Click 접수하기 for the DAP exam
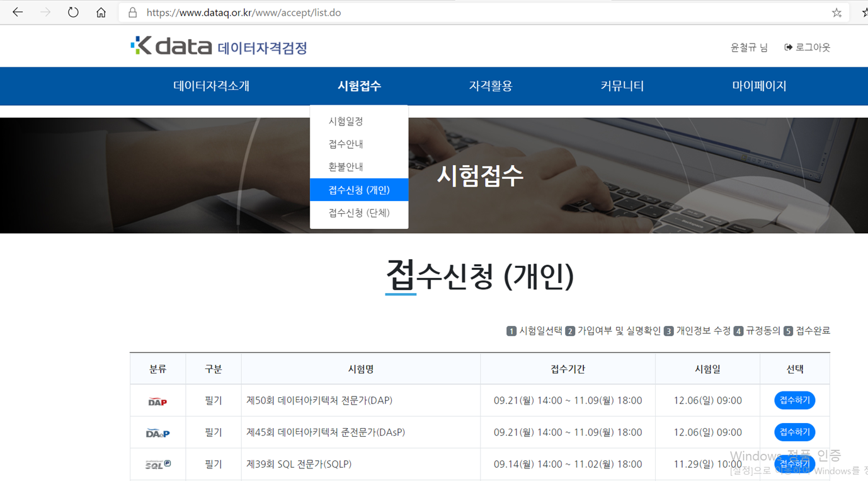This screenshot has width=868, height=481. pyautogui.click(x=794, y=400)
